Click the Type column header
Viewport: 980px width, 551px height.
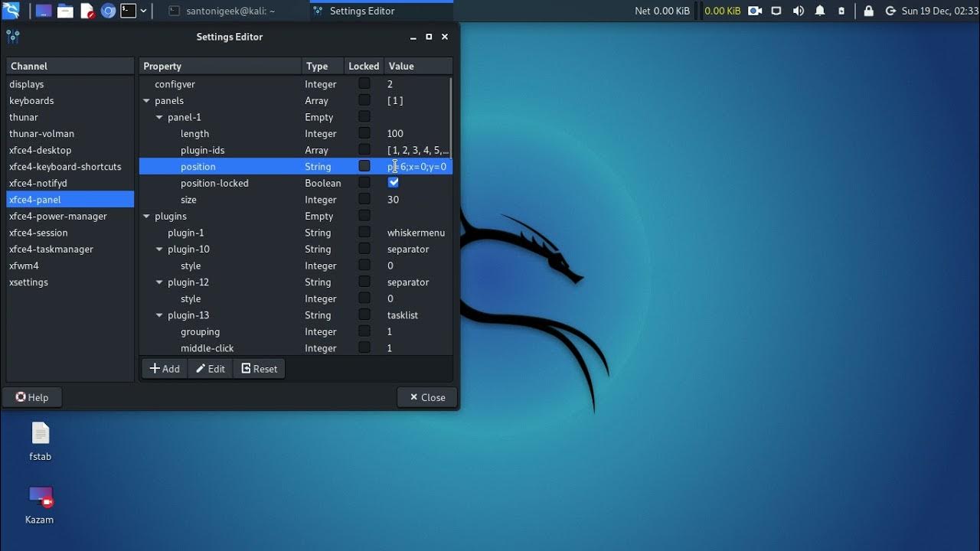coord(322,66)
